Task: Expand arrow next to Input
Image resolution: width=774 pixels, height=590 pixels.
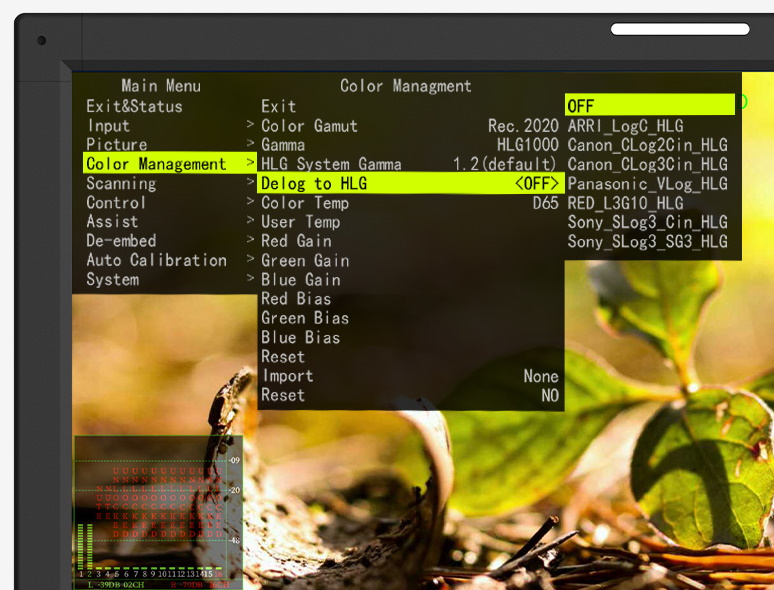Action: (250, 124)
